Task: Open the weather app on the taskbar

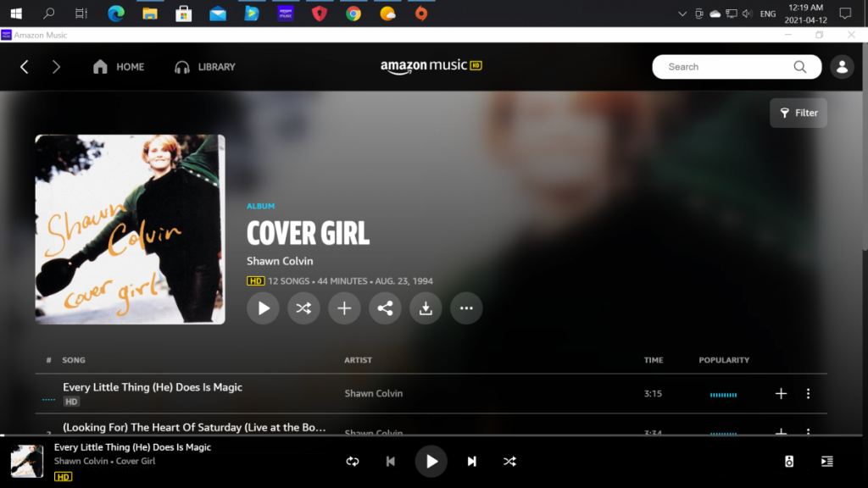Action: [x=387, y=14]
